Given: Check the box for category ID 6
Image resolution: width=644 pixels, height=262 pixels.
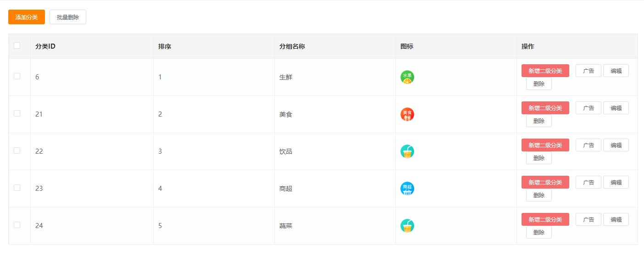Looking at the screenshot, I should pos(17,76).
